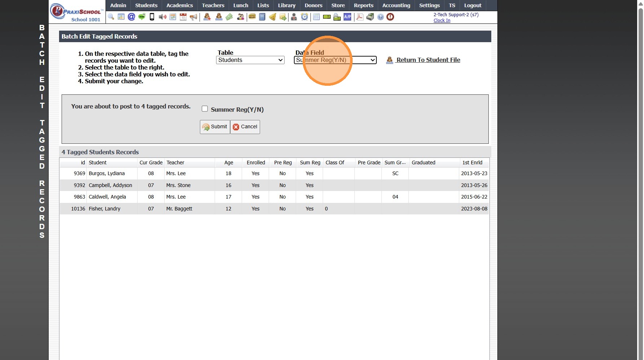Click the megaphone announcement icon
Image resolution: width=644 pixels, height=360 pixels.
(193, 17)
